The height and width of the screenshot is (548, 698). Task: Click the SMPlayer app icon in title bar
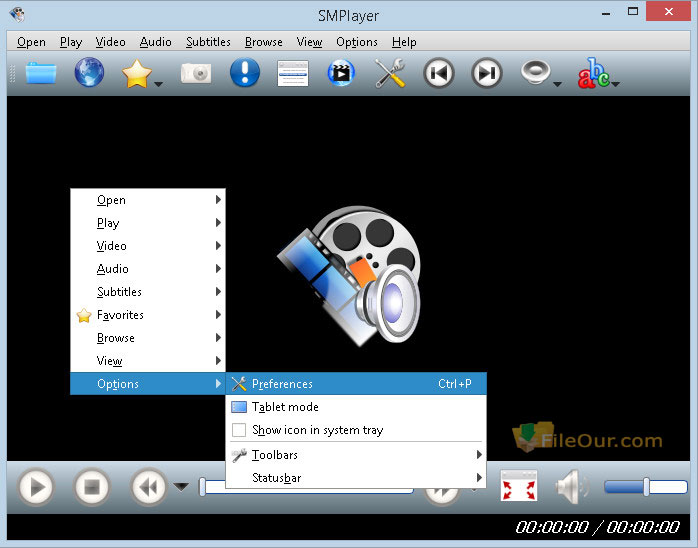[x=17, y=15]
